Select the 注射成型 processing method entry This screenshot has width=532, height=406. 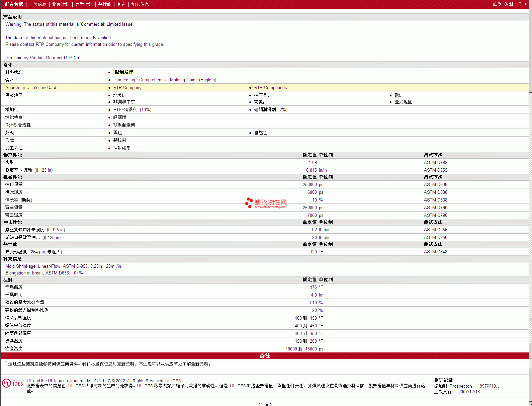coord(122,148)
